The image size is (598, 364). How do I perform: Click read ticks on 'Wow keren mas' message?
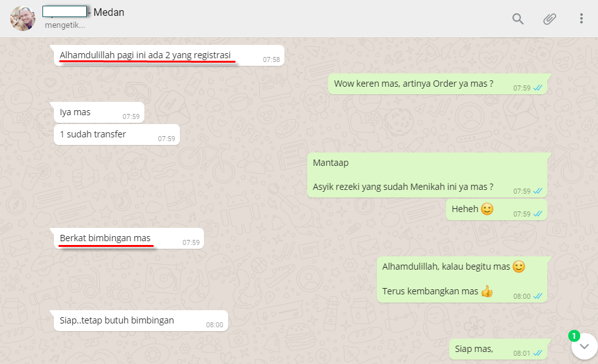tap(538, 88)
